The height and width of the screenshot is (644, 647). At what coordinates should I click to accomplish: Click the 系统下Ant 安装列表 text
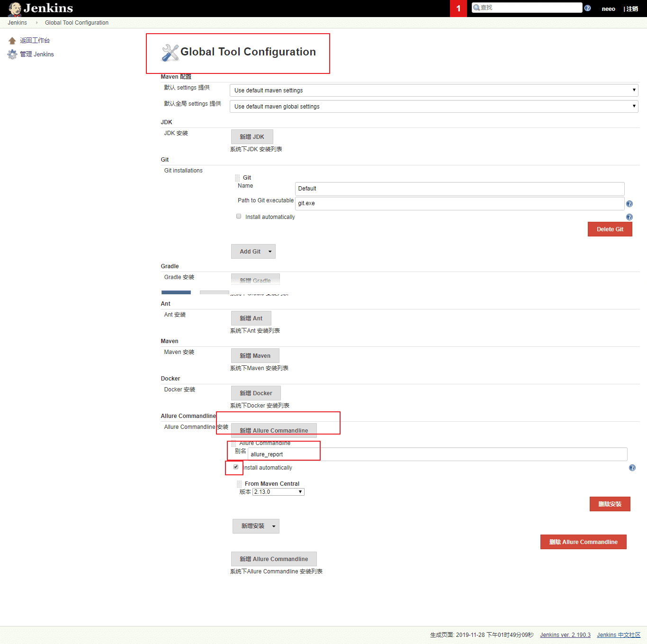255,331
